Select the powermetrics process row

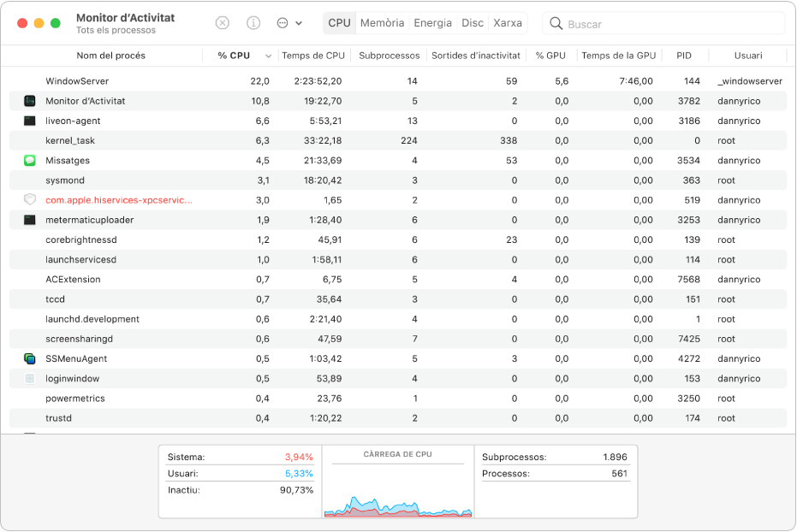pos(398,399)
